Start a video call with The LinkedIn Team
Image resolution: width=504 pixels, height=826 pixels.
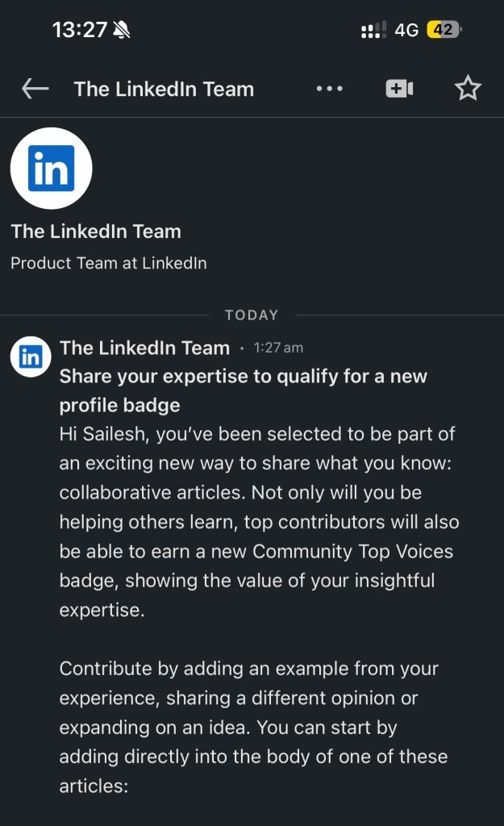click(399, 89)
